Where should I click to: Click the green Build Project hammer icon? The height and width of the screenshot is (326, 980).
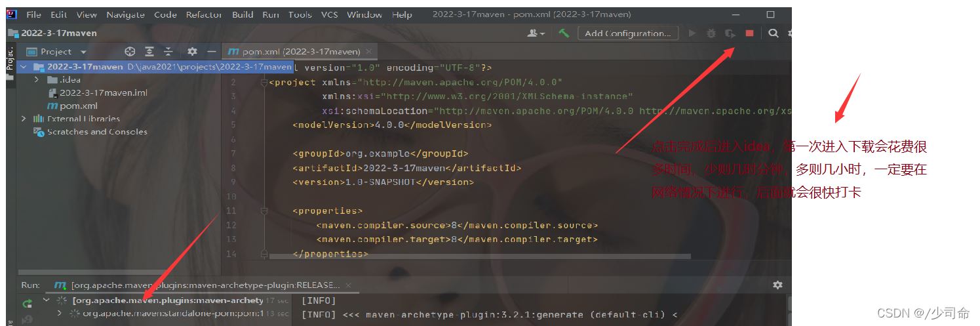pos(564,33)
